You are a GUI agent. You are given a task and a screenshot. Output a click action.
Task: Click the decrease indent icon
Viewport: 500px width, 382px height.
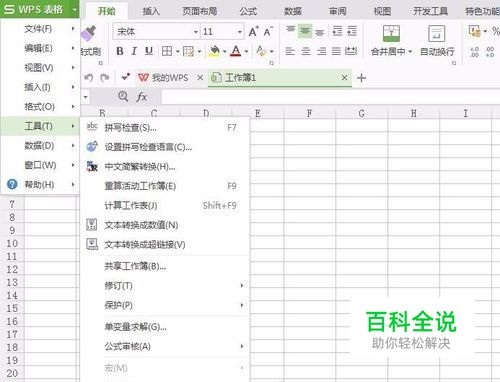click(x=337, y=31)
